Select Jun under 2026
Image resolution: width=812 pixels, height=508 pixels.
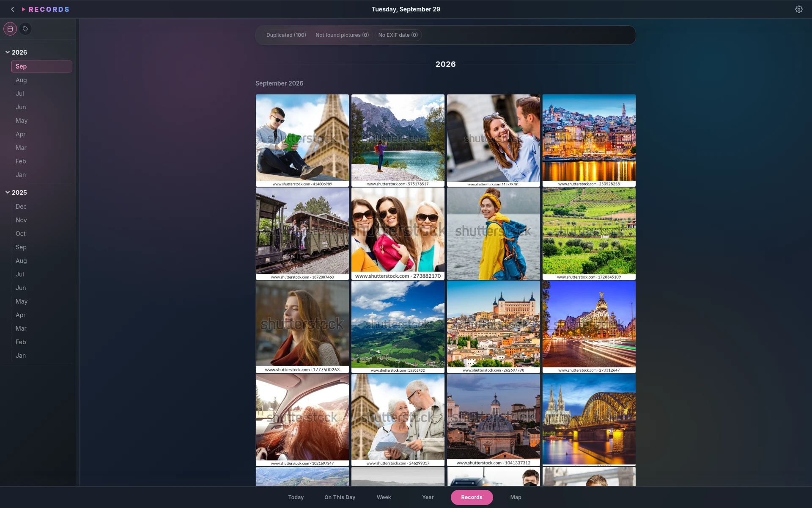pos(41,107)
